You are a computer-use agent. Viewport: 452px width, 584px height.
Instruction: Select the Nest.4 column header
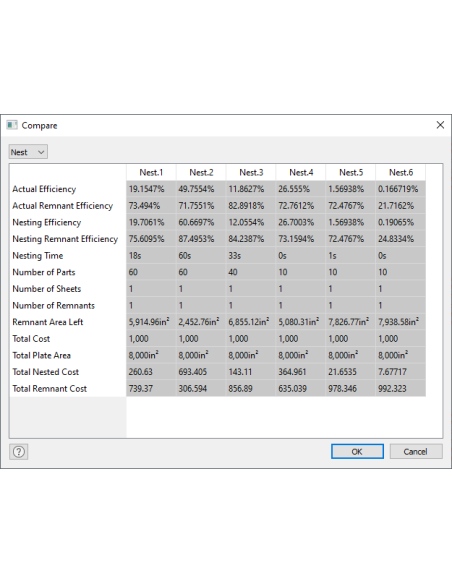pos(301,172)
